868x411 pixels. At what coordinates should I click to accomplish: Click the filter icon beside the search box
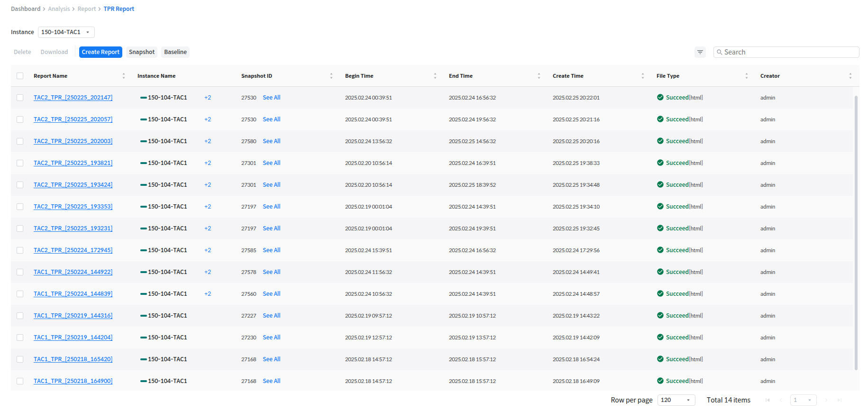700,52
